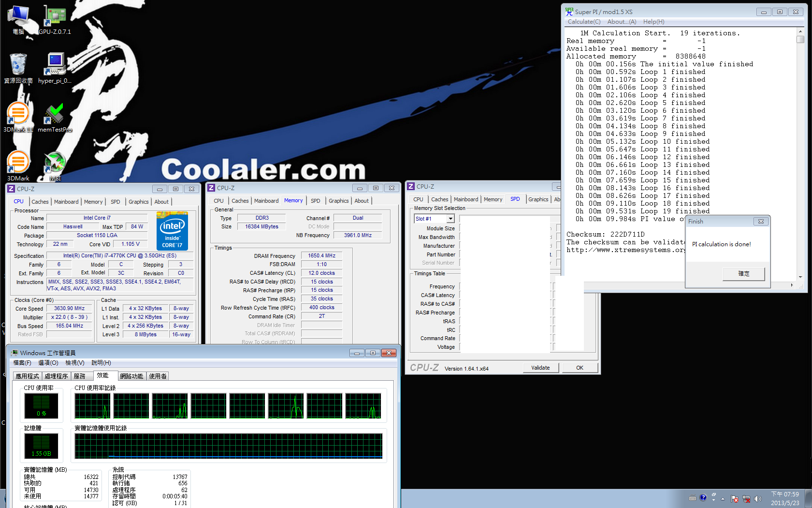Launch the GPU-Z 0.7.1 desktop shortcut

pos(55,20)
